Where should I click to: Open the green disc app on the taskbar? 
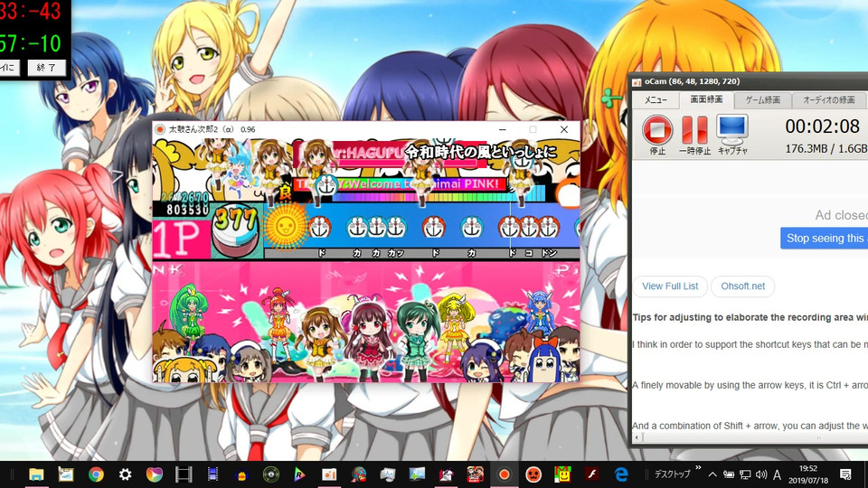[270, 474]
